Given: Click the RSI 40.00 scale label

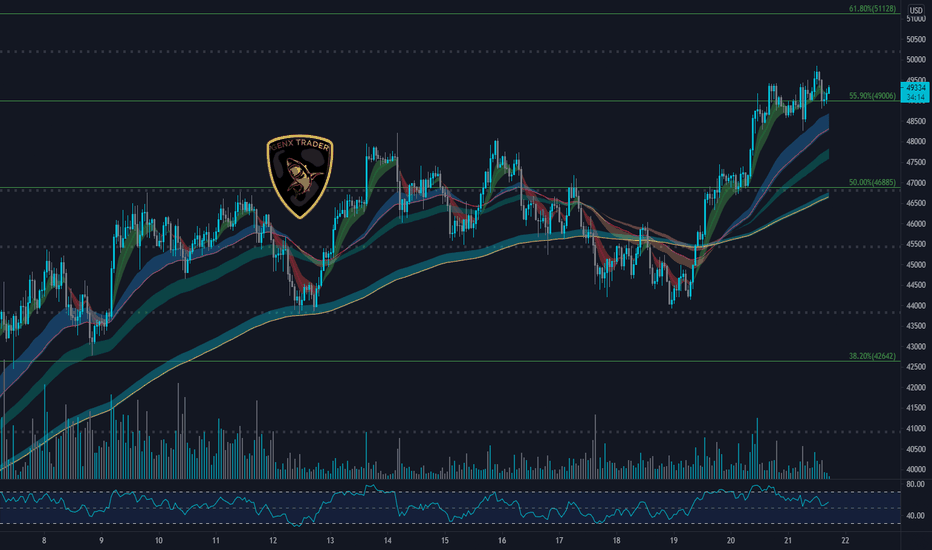Looking at the screenshot, I should coord(915,516).
